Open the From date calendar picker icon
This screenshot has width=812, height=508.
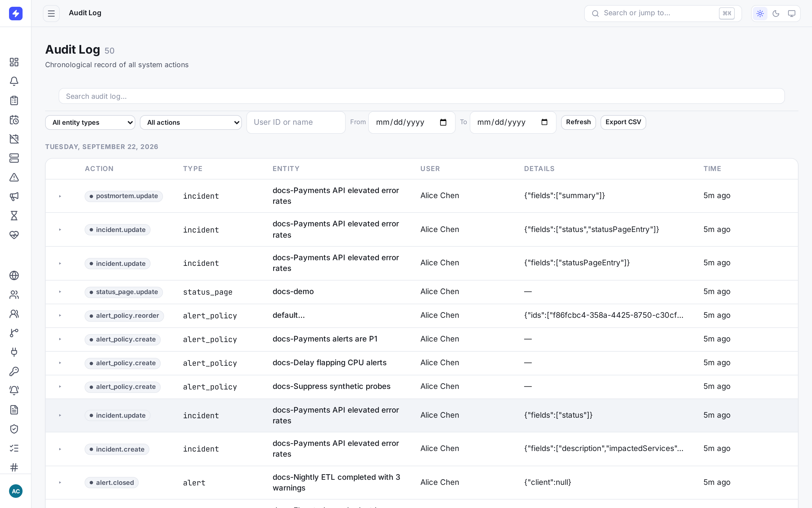443,122
